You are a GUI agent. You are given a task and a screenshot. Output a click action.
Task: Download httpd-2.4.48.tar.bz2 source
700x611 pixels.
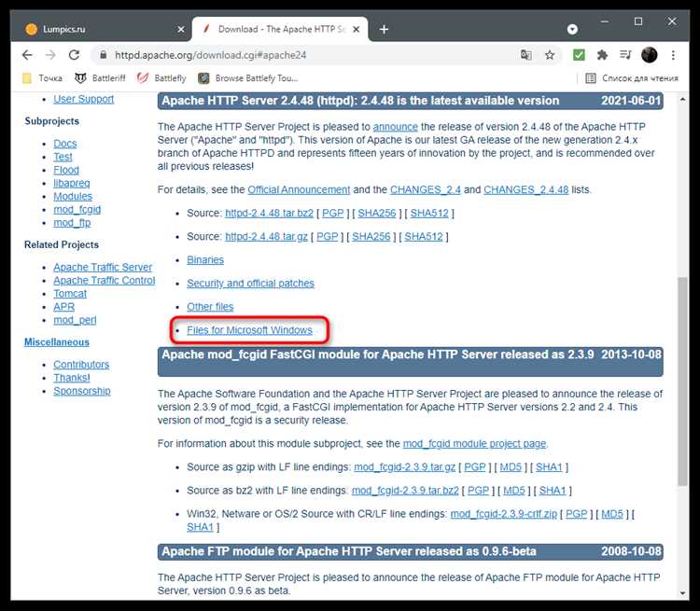[269, 214]
